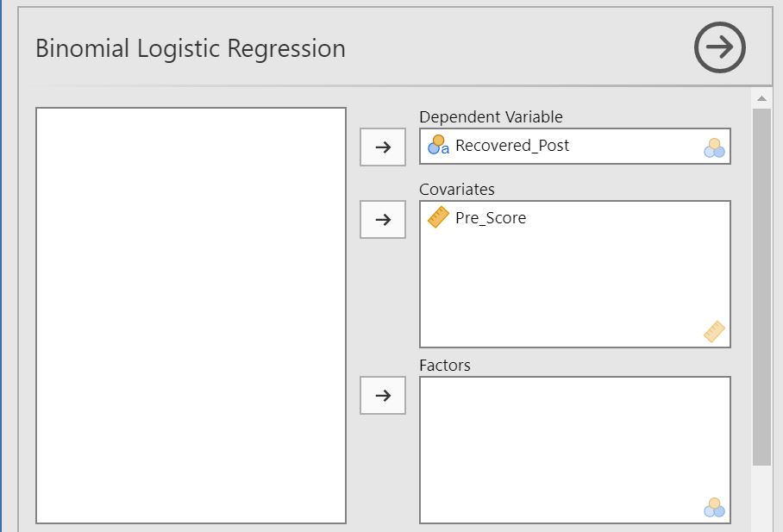783x532 pixels.
Task: Click the nominal icon beside Recovered_Post
Action: 438,146
